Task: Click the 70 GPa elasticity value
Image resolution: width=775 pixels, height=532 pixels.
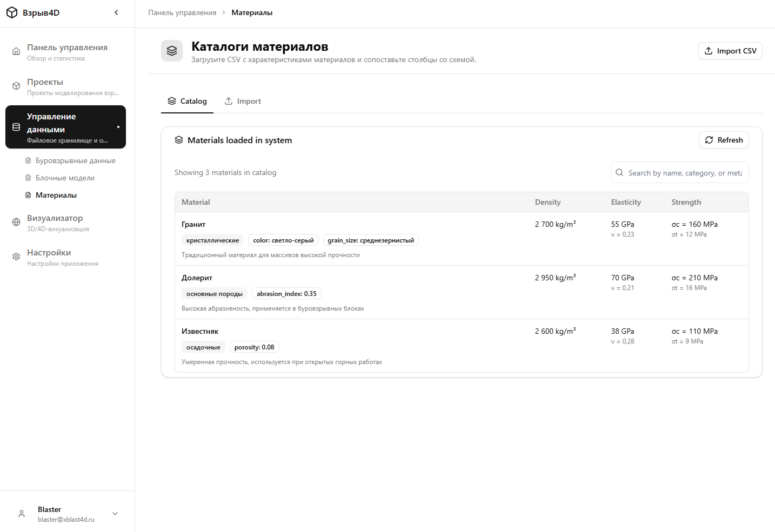Action: (x=623, y=278)
